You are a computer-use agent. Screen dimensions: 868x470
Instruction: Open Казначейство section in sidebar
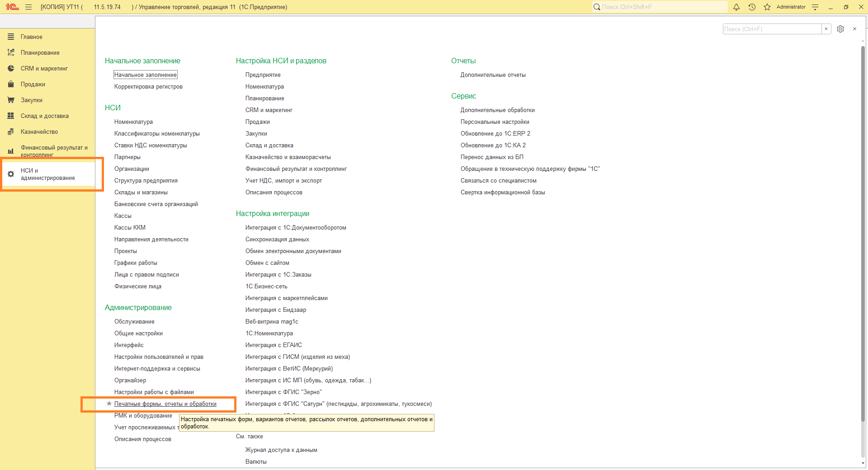point(39,132)
